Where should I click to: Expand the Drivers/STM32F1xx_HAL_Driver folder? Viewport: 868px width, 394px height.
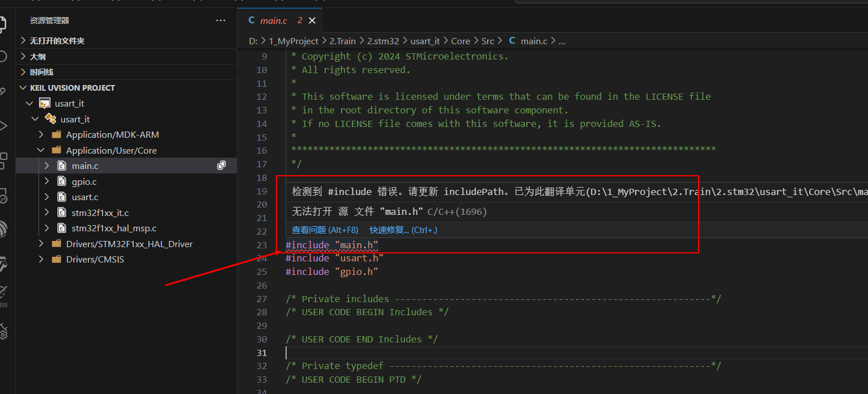[x=40, y=243]
